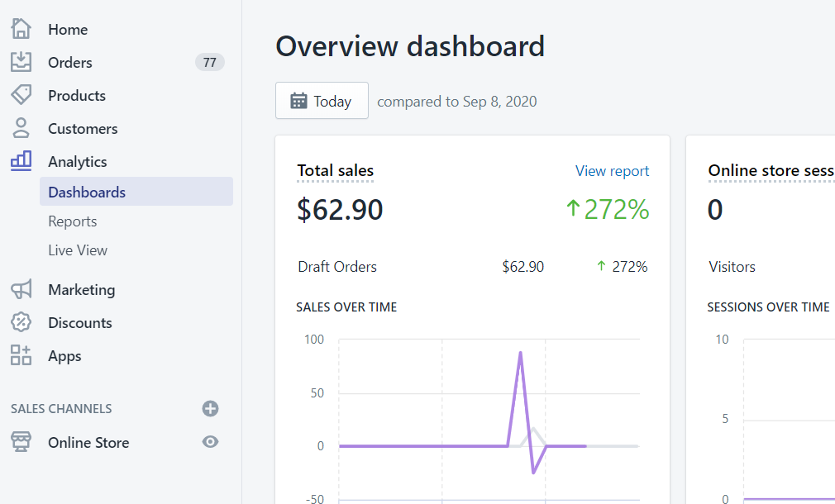Click the Analytics bar chart icon

click(x=21, y=161)
